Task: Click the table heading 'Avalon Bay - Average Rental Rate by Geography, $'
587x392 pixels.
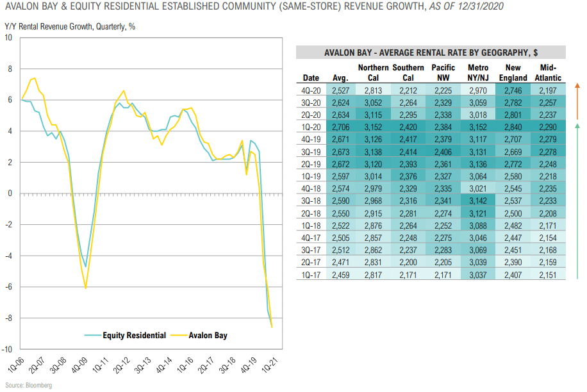Action: point(431,53)
